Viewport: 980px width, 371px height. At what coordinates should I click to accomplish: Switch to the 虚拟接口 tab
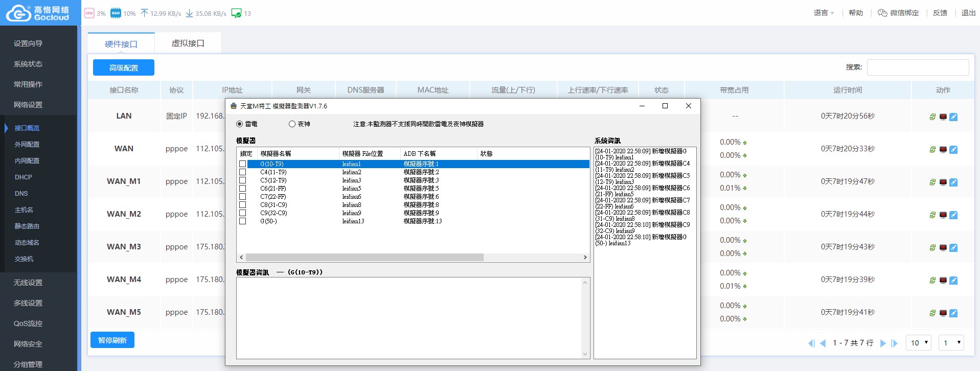coord(188,43)
